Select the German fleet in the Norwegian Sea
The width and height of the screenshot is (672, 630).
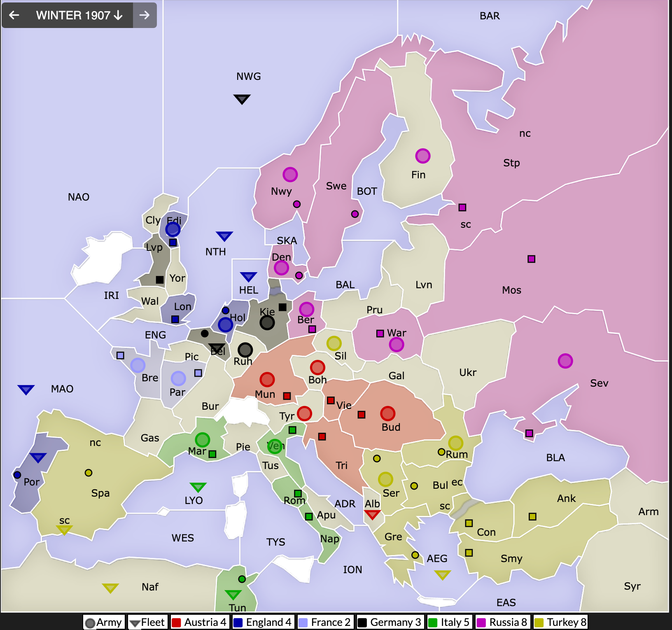[242, 99]
